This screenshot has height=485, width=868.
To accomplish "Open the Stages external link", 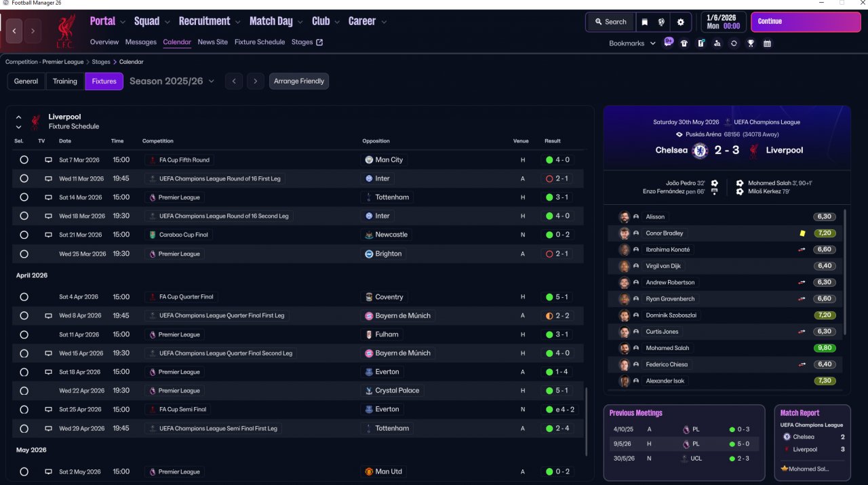I will pos(307,42).
